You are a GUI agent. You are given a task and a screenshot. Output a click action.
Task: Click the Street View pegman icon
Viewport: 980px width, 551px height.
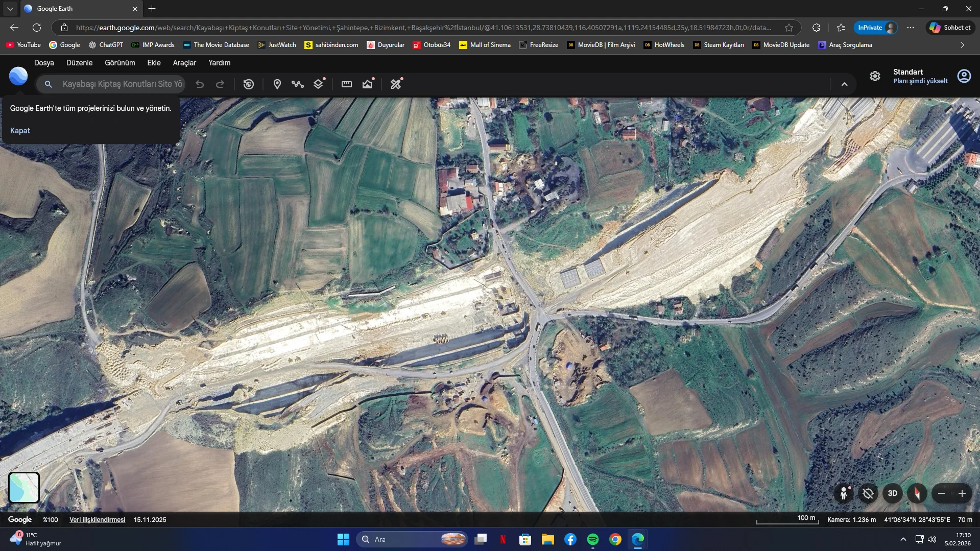pyautogui.click(x=844, y=493)
